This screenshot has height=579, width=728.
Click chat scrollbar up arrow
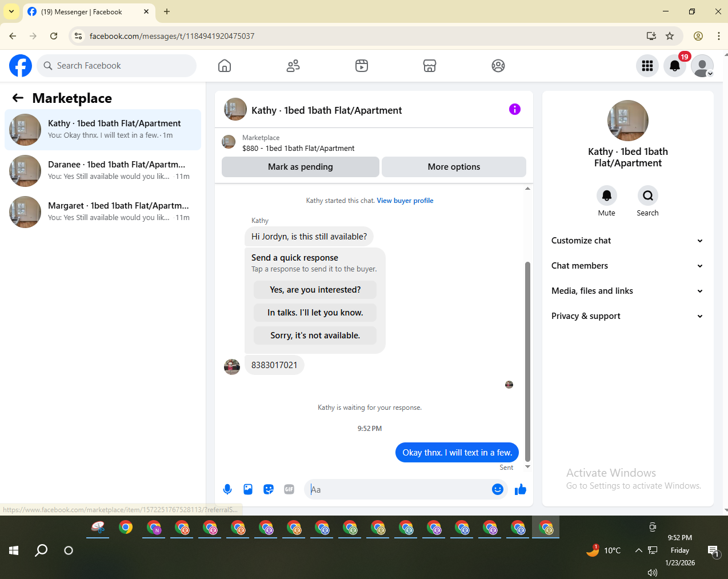coord(527,188)
